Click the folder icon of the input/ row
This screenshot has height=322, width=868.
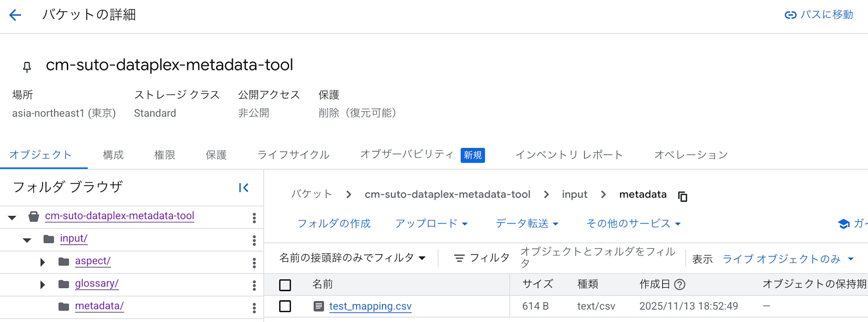[x=49, y=239]
